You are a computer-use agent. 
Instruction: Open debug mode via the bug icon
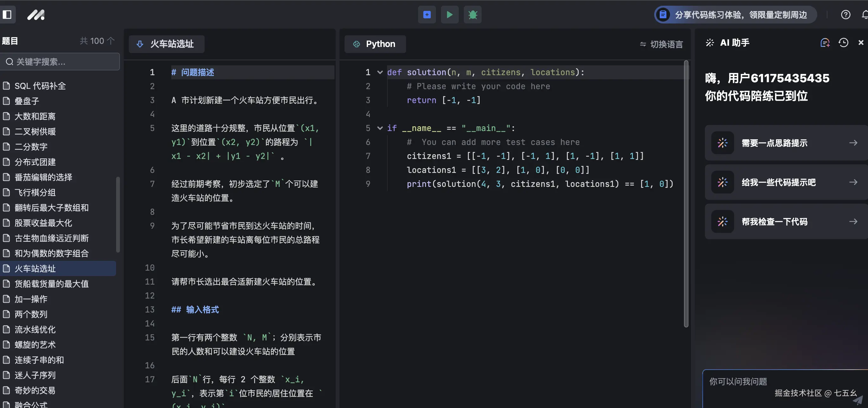(472, 15)
